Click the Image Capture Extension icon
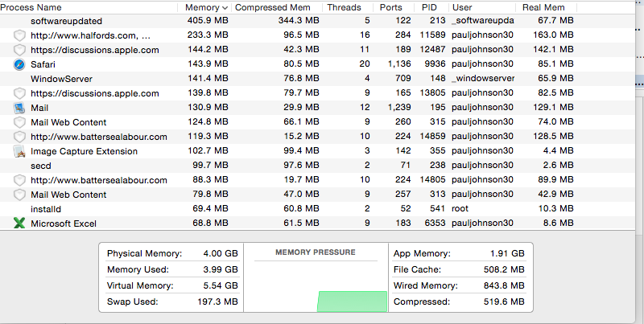Image resolution: width=644 pixels, height=324 pixels. click(19, 151)
